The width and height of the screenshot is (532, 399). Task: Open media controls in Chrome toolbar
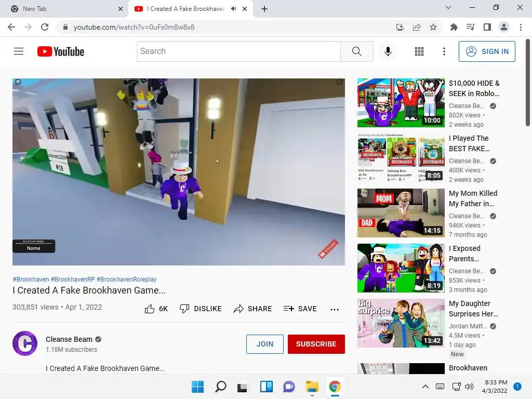pos(470,27)
